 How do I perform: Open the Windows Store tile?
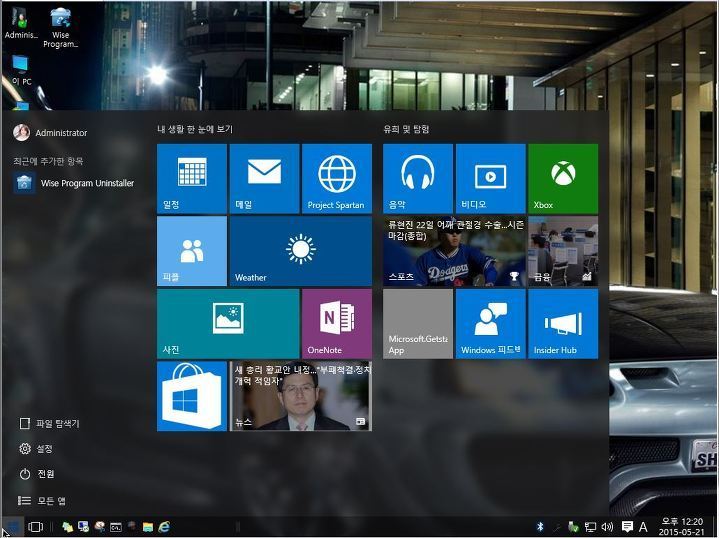(192, 396)
